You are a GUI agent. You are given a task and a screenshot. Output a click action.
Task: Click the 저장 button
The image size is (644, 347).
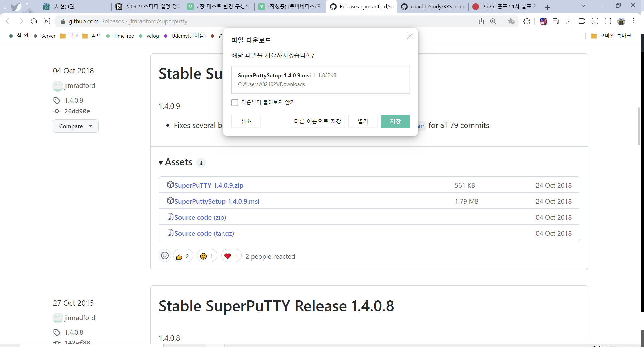coord(395,121)
